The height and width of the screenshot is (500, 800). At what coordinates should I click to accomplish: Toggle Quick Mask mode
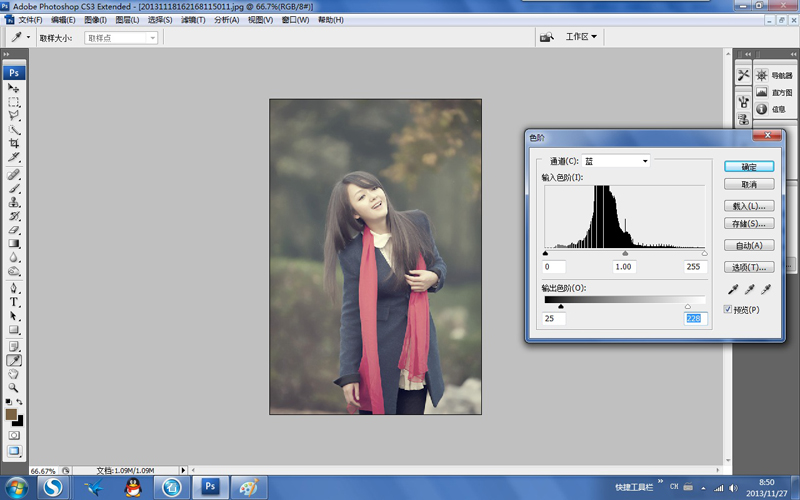click(x=14, y=435)
